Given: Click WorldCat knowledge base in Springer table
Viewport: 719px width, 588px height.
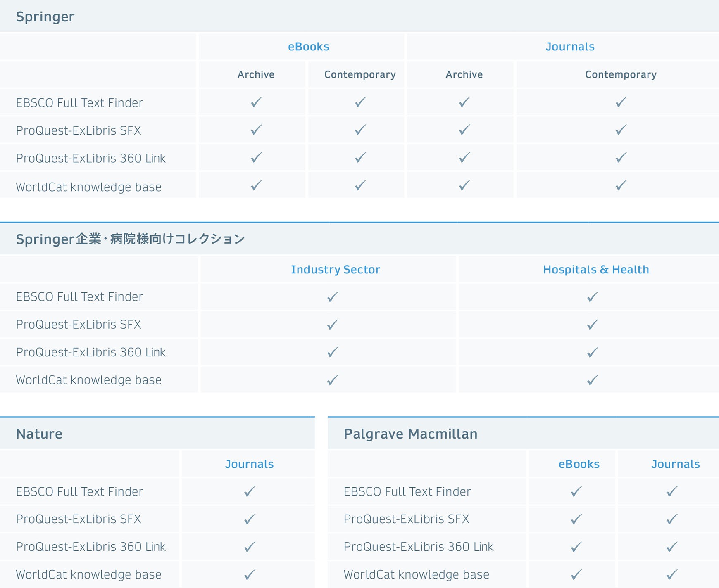Looking at the screenshot, I should pos(88,187).
